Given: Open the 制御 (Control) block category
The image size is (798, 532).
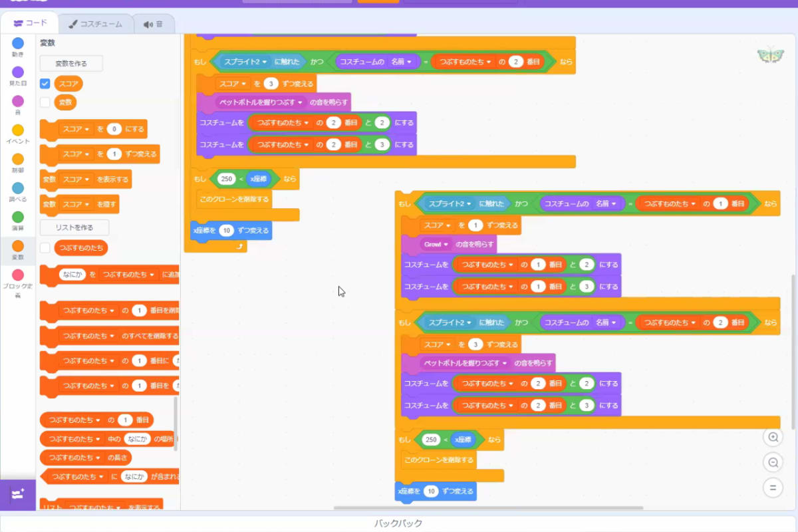Looking at the screenshot, I should (x=18, y=160).
